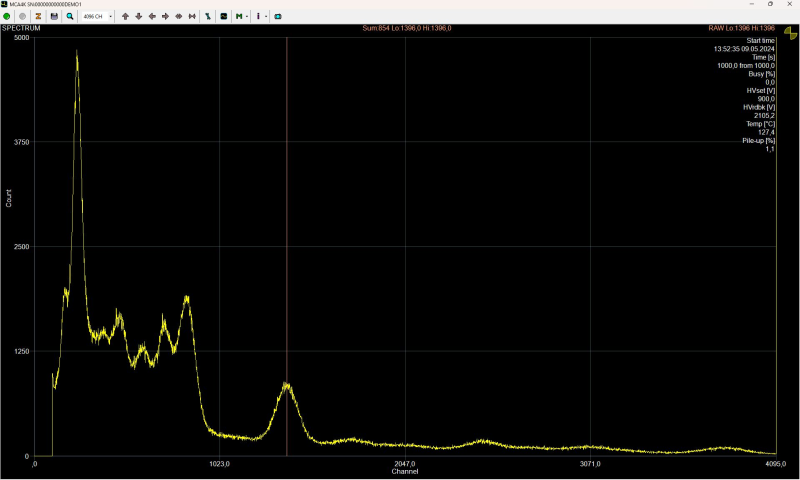
Task: Click the 5000 count axis tick
Action: point(21,37)
